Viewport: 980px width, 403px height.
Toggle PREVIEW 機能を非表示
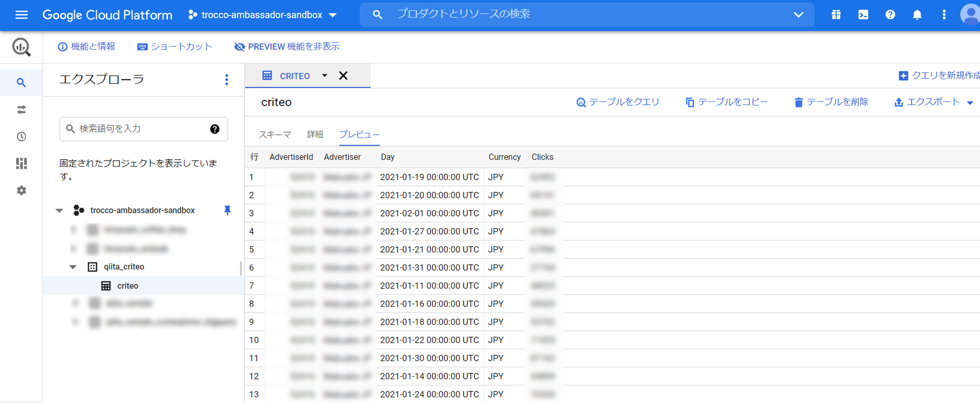(x=287, y=47)
